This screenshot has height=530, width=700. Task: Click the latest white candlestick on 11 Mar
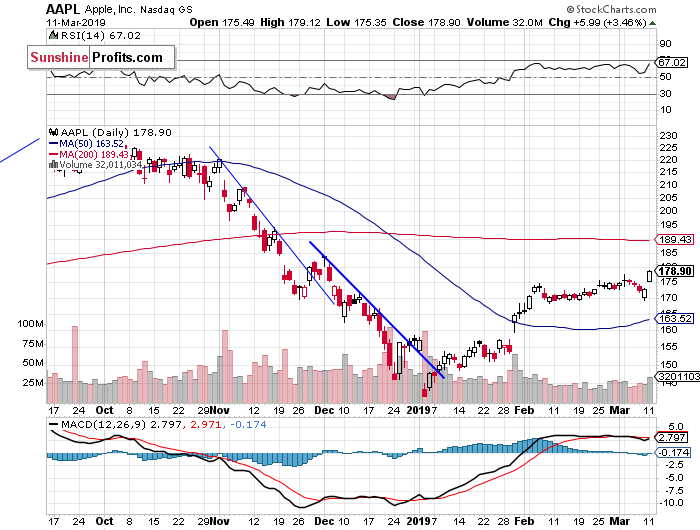649,276
